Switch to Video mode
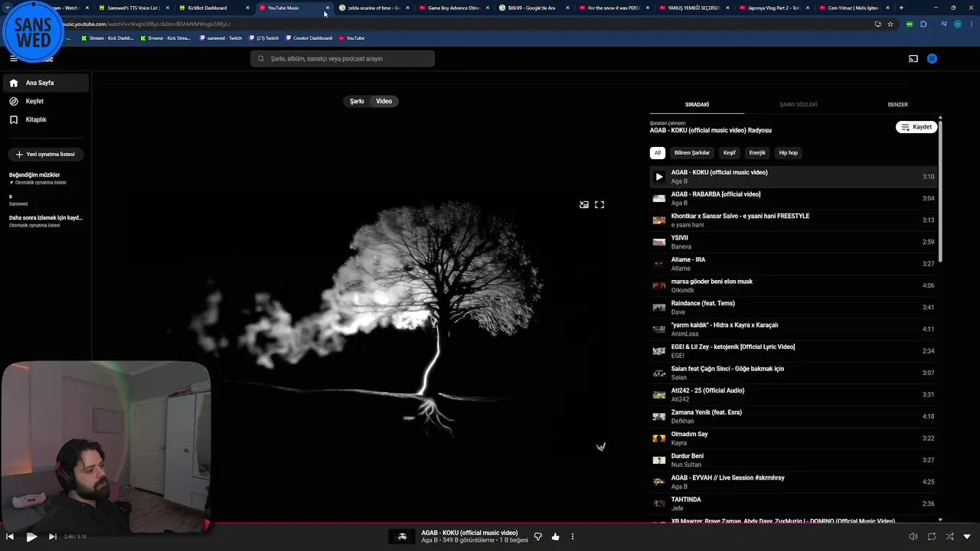Screen dimensions: 980x551 click(x=384, y=101)
